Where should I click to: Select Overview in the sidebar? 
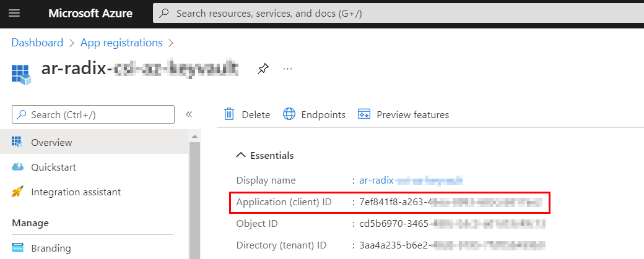coord(95,143)
